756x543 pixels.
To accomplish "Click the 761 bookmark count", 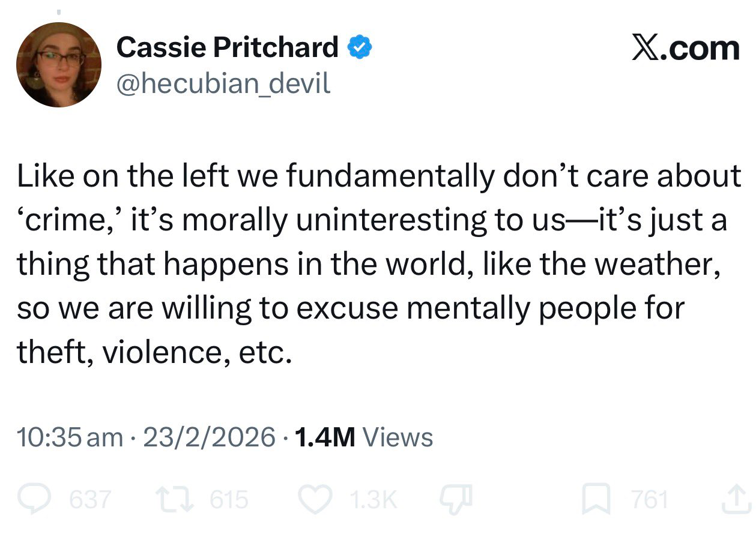I will (x=649, y=499).
